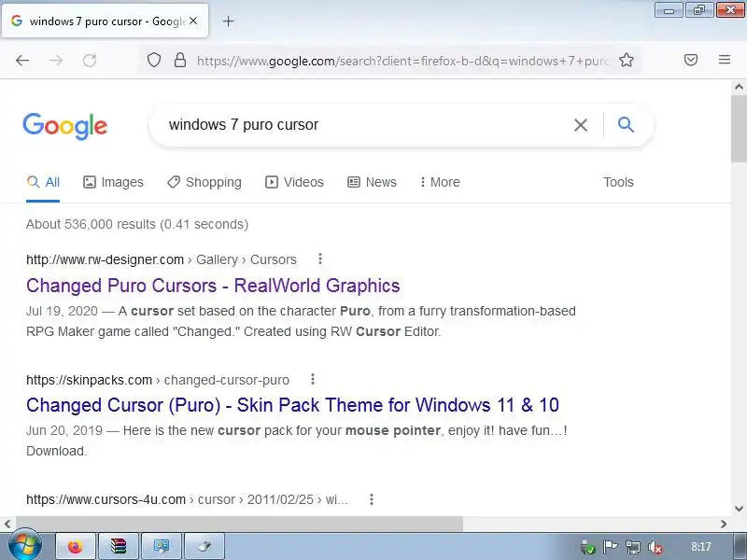Open network status tray icon
The image size is (747, 560).
coord(633,547)
